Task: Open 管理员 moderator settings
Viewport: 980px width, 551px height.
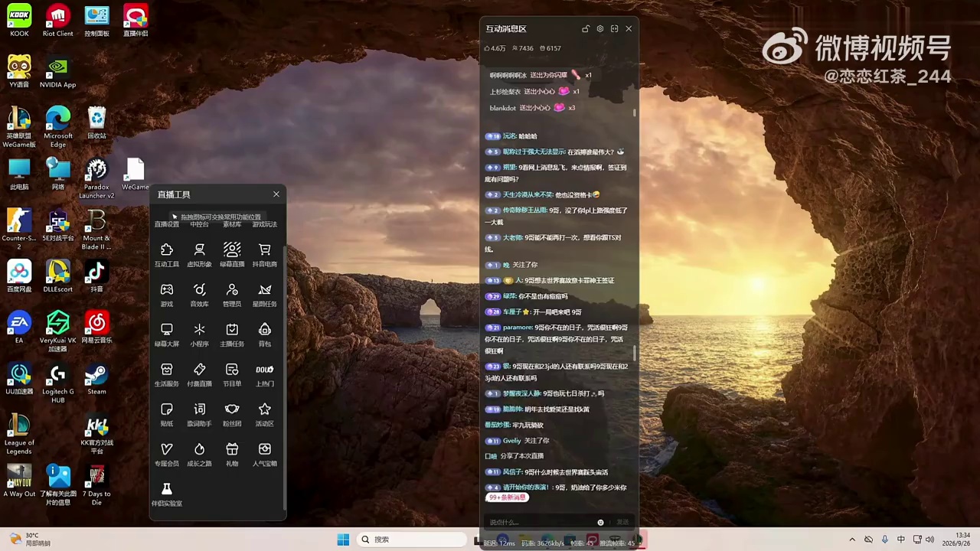Action: [232, 295]
